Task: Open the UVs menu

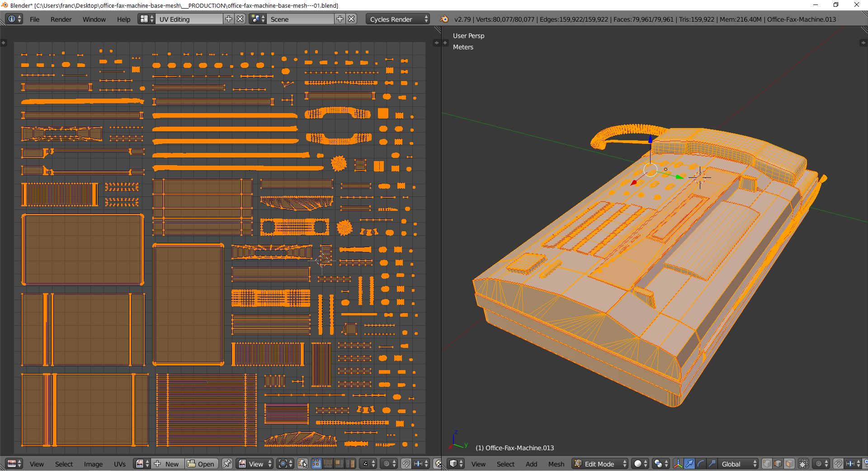Action: (x=119, y=464)
